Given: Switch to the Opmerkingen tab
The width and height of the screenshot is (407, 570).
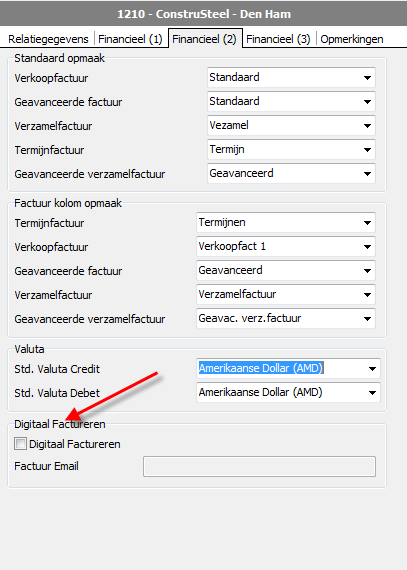Looking at the screenshot, I should (x=352, y=39).
